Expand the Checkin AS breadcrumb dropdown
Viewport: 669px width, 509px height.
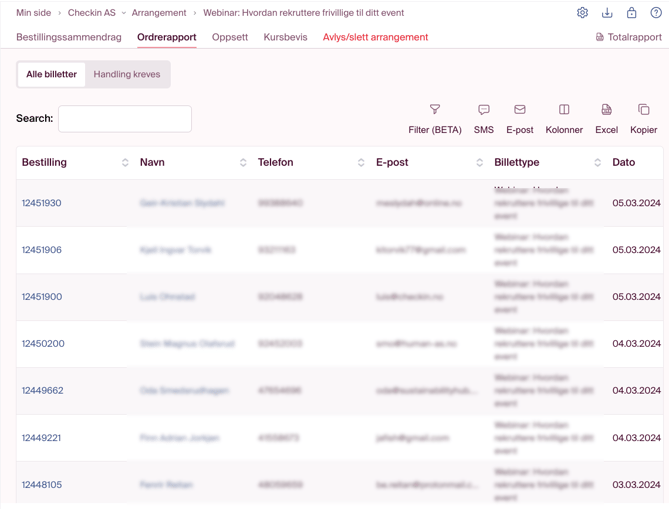pyautogui.click(x=124, y=14)
